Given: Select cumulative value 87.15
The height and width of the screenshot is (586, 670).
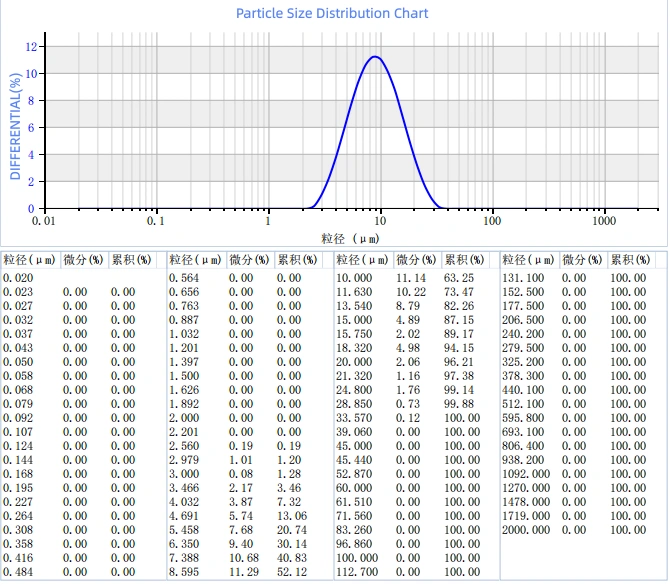Looking at the screenshot, I should point(458,320).
